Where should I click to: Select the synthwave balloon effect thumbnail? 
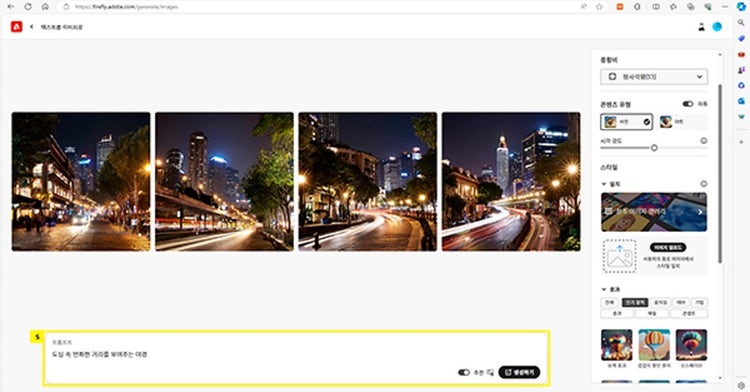[691, 345]
